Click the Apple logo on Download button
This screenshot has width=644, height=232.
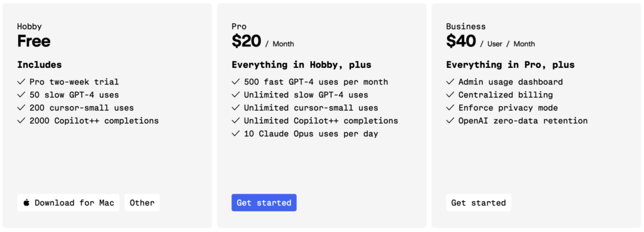[26, 202]
